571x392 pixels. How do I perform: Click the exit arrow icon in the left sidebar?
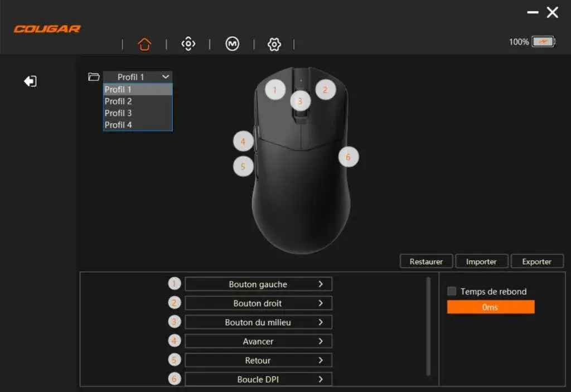(31, 81)
